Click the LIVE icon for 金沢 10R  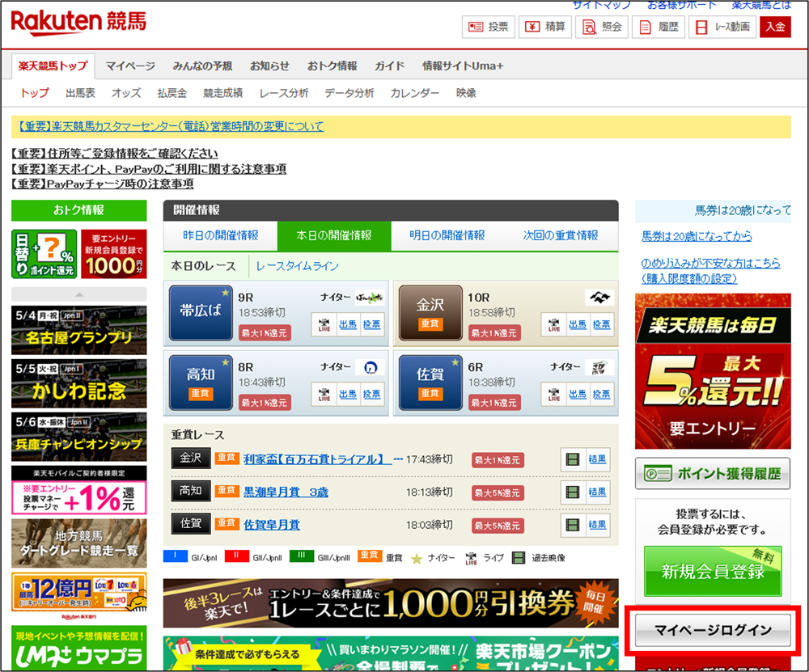[554, 325]
